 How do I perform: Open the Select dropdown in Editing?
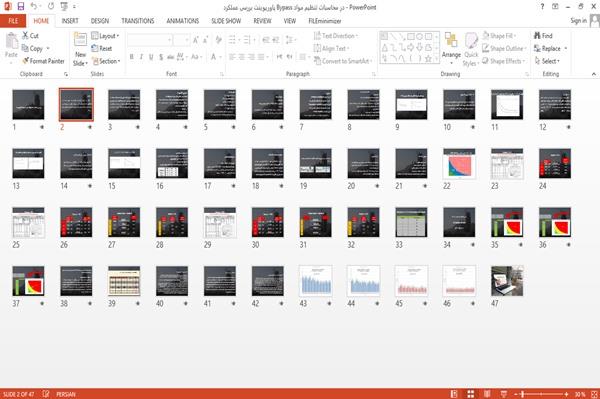pyautogui.click(x=547, y=61)
